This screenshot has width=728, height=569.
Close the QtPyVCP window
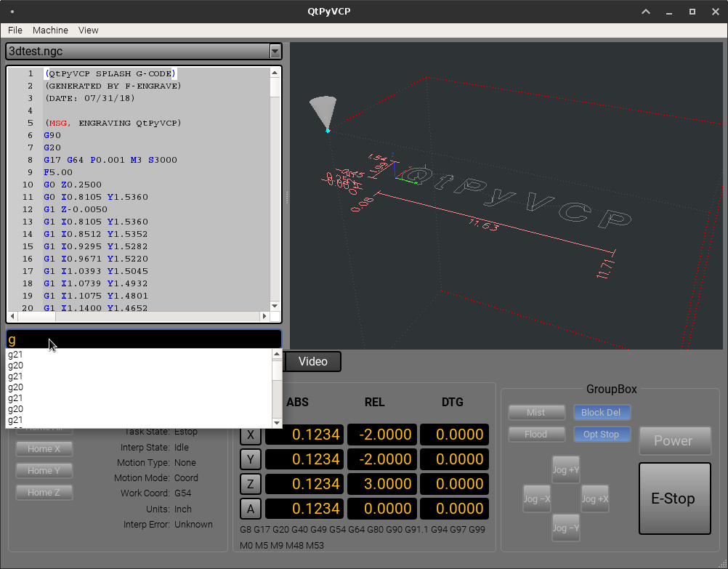tap(716, 12)
